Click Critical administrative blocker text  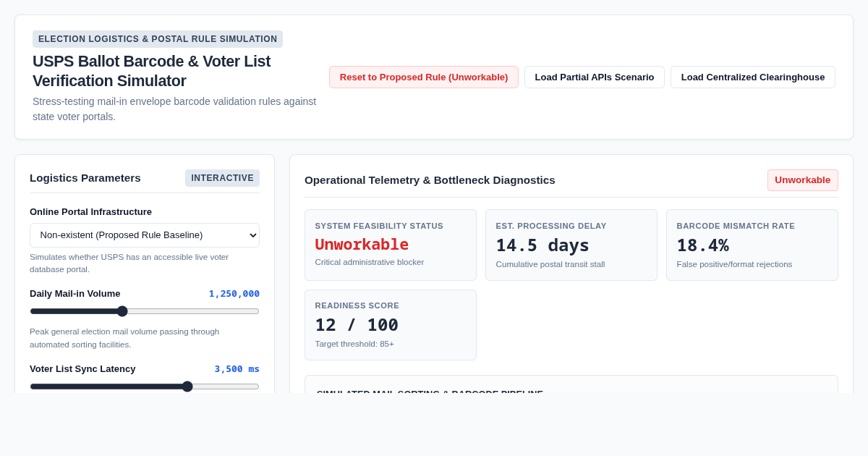point(370,262)
